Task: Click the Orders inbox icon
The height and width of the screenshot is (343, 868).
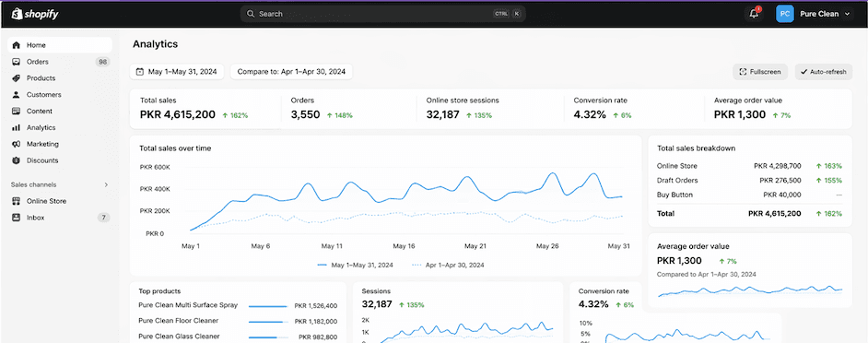Action: [16, 62]
